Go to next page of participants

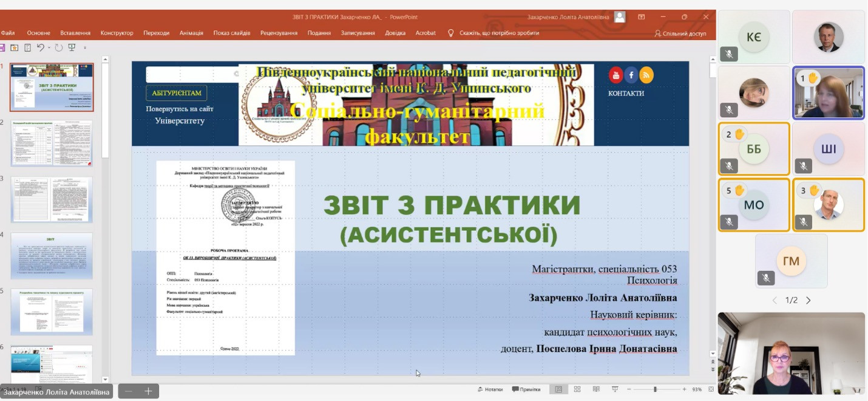pos(808,300)
